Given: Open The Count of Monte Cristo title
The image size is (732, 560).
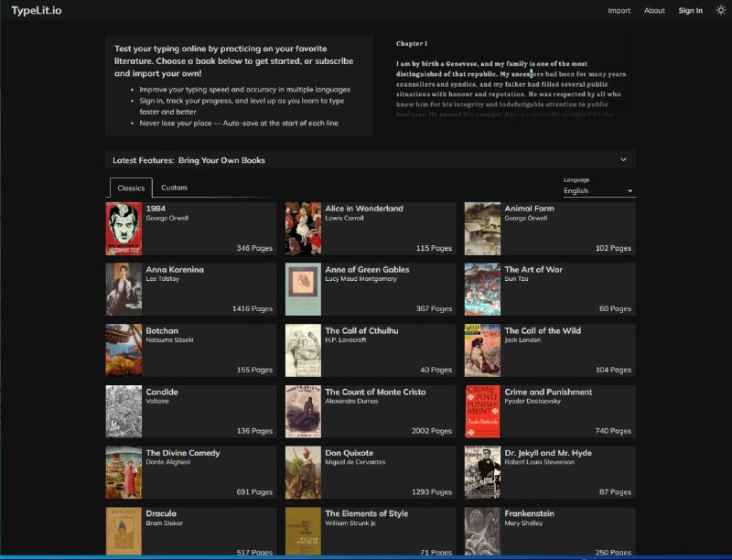Looking at the screenshot, I should click(x=375, y=392).
